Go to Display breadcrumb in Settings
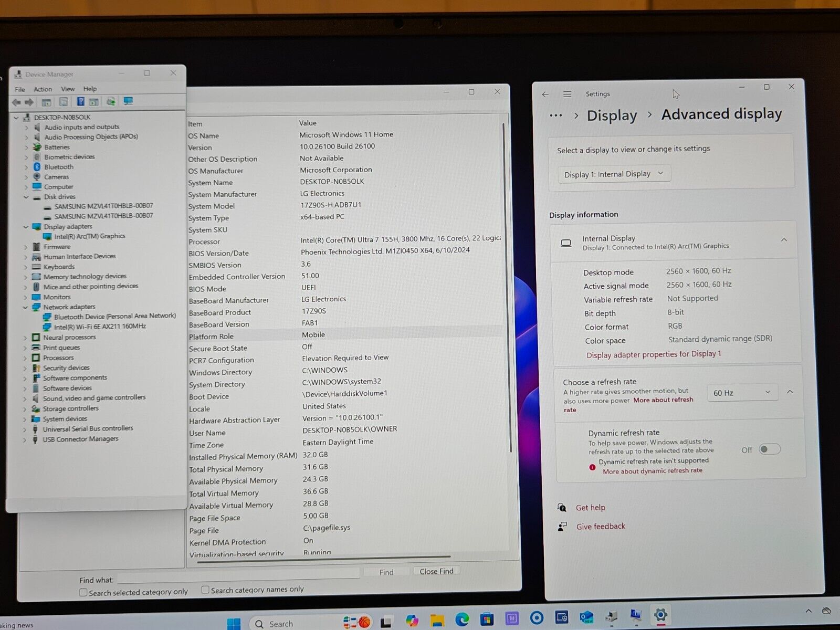840x630 pixels. point(612,115)
